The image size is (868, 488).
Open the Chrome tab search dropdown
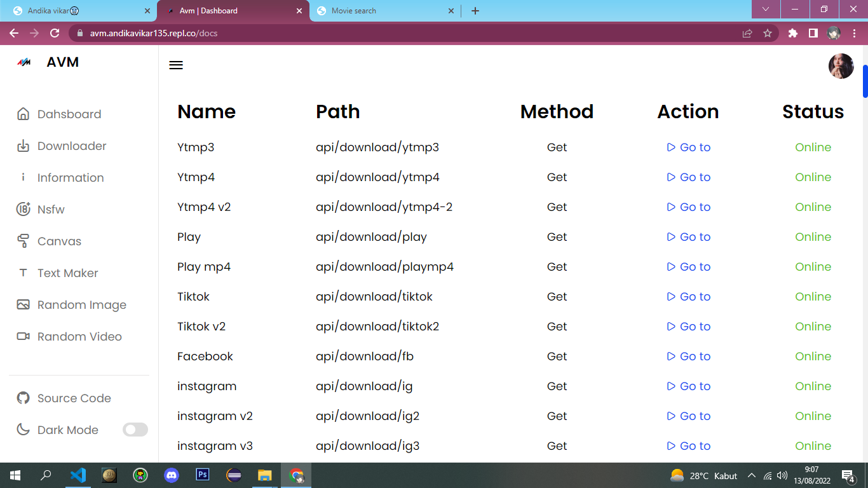tap(766, 10)
